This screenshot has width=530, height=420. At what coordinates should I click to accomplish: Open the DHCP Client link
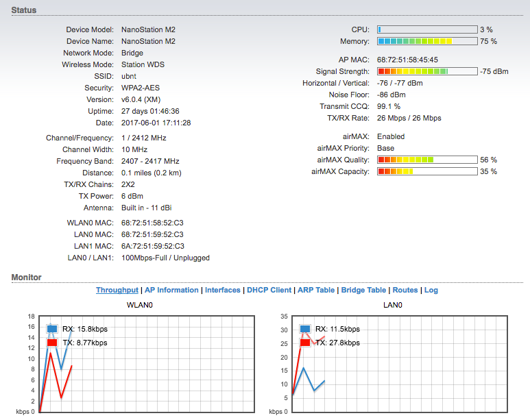pyautogui.click(x=269, y=290)
